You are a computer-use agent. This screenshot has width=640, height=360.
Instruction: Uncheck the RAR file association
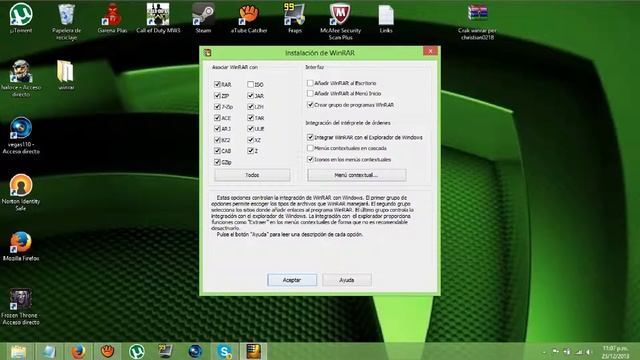click(x=217, y=84)
